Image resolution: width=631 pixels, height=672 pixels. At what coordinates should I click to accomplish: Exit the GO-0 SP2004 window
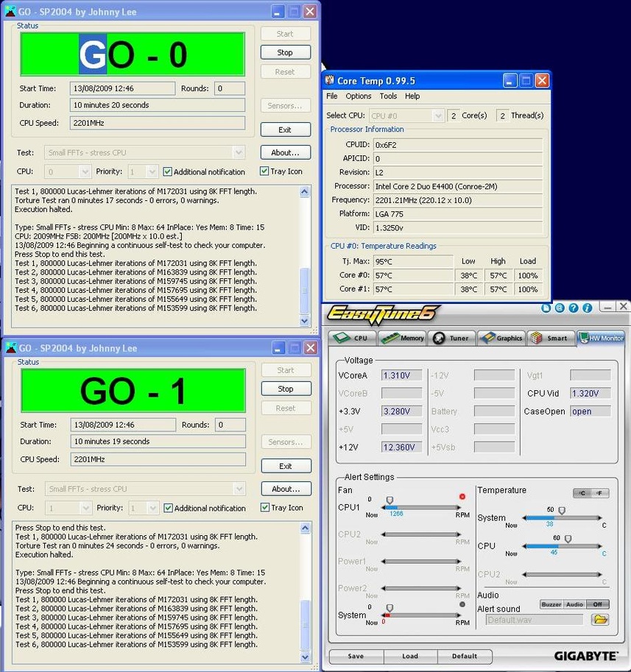(285, 130)
